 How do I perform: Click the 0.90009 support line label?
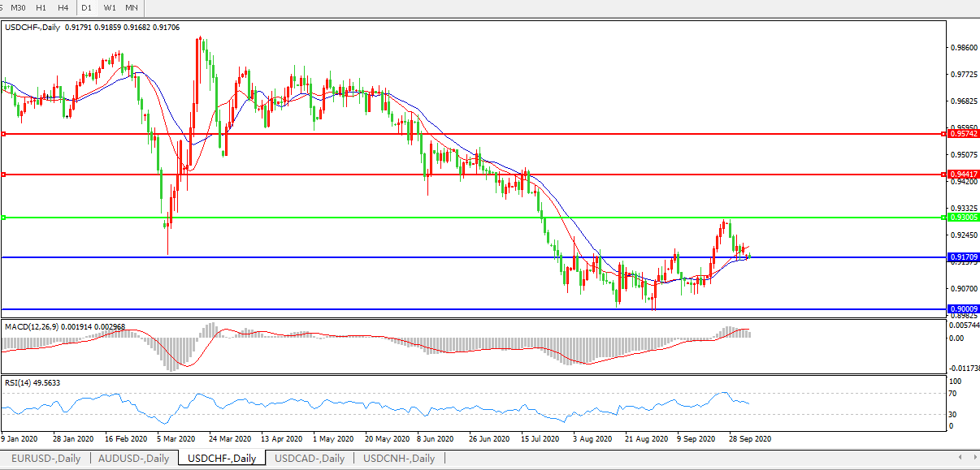(963, 309)
